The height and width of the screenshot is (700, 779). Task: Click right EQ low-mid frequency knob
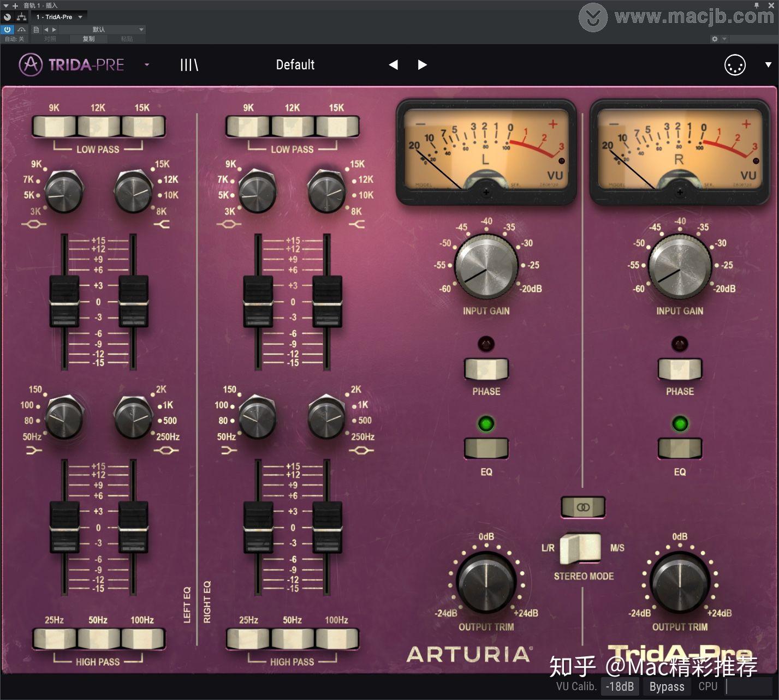tap(328, 418)
